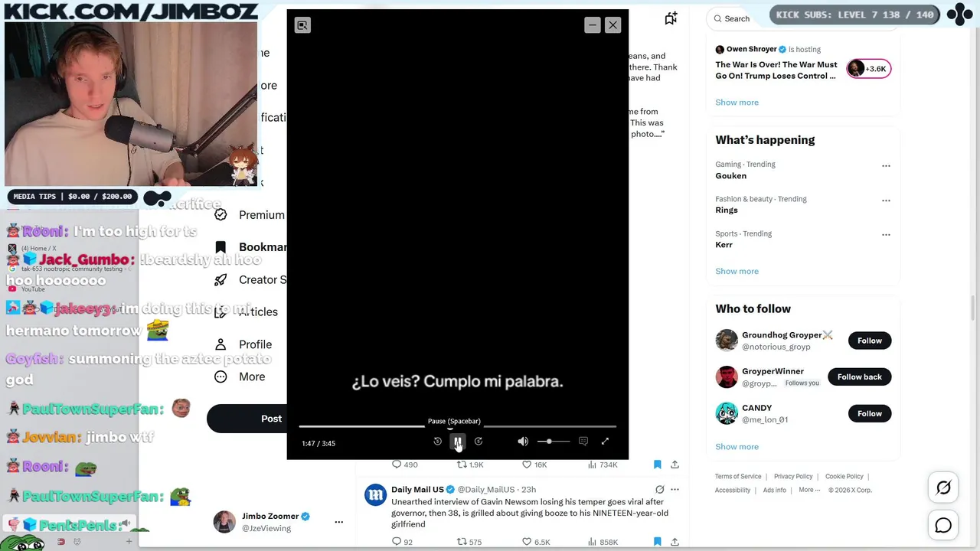Image resolution: width=980 pixels, height=551 pixels.
Task: Open Privacy Policy link
Action: pos(793,477)
